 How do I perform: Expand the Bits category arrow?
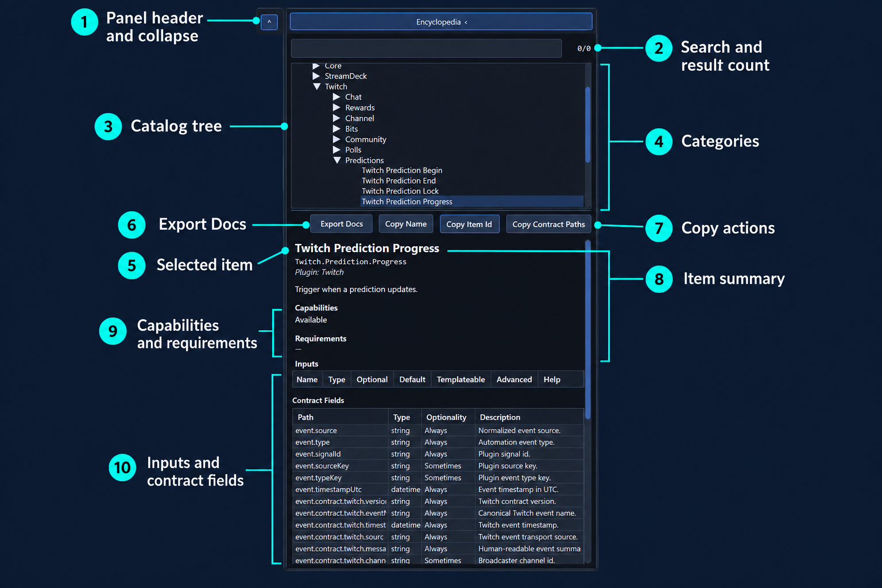coord(336,129)
